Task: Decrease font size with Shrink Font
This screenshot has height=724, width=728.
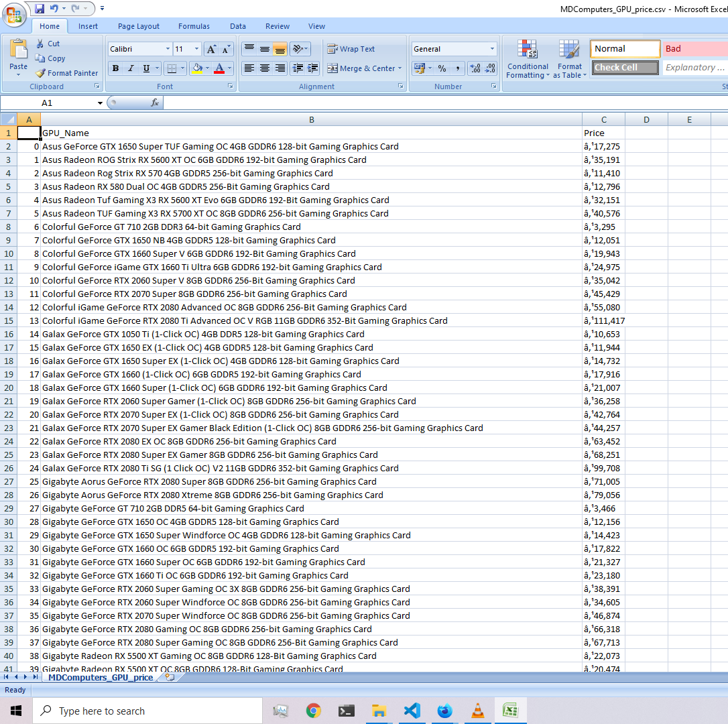Action: tap(226, 49)
